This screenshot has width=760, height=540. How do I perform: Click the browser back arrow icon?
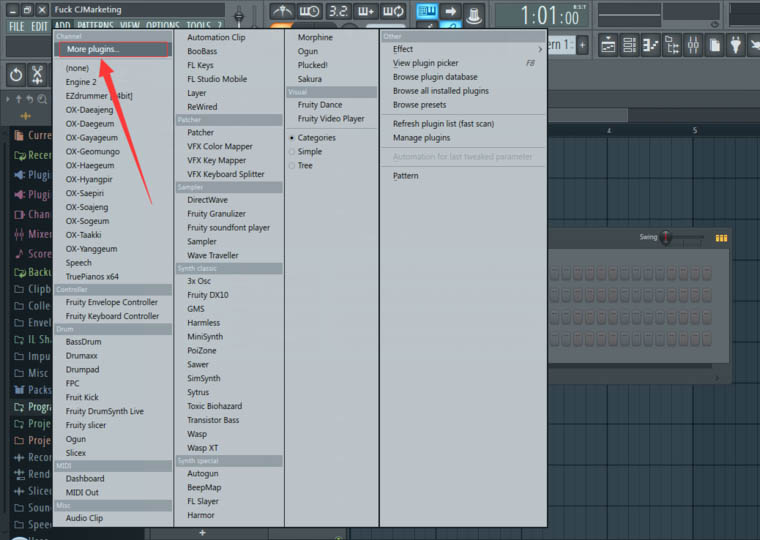[x=30, y=99]
